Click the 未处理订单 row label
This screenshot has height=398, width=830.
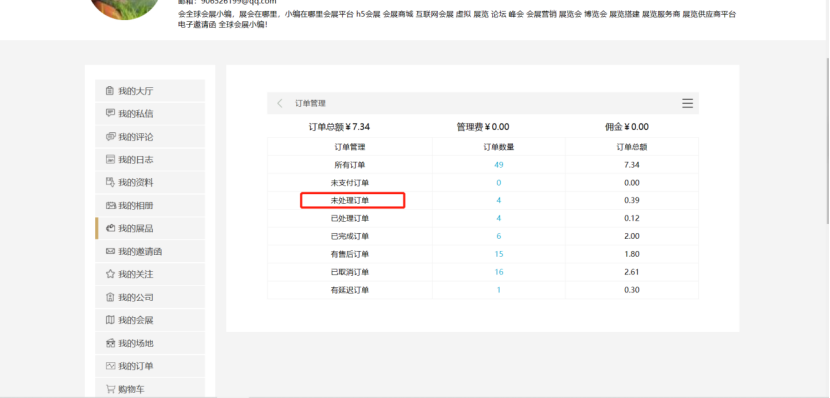click(x=350, y=200)
